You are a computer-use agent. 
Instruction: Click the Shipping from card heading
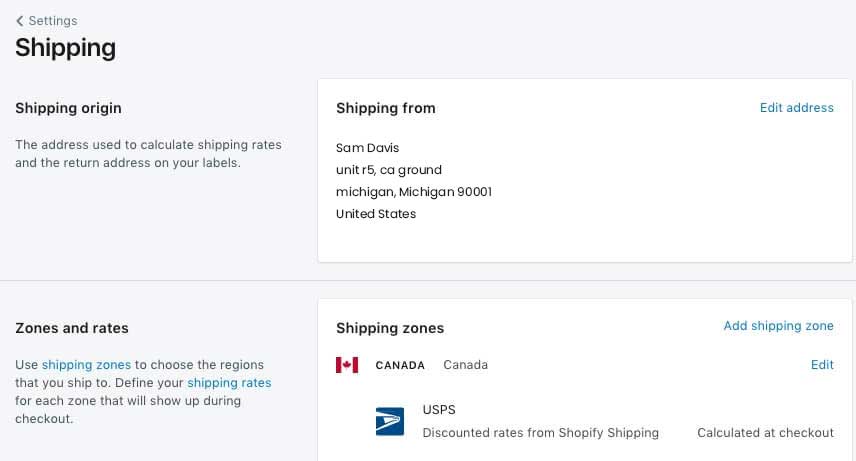pos(385,108)
